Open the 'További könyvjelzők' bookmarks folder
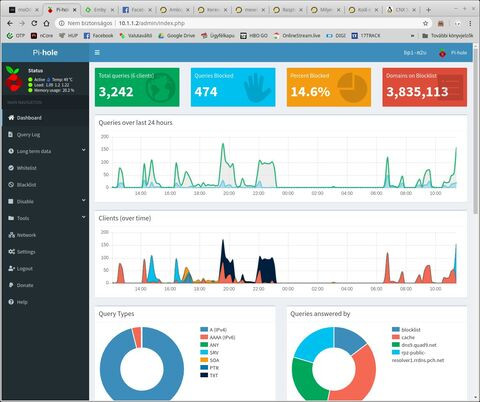This screenshot has width=480, height=402. point(448,35)
